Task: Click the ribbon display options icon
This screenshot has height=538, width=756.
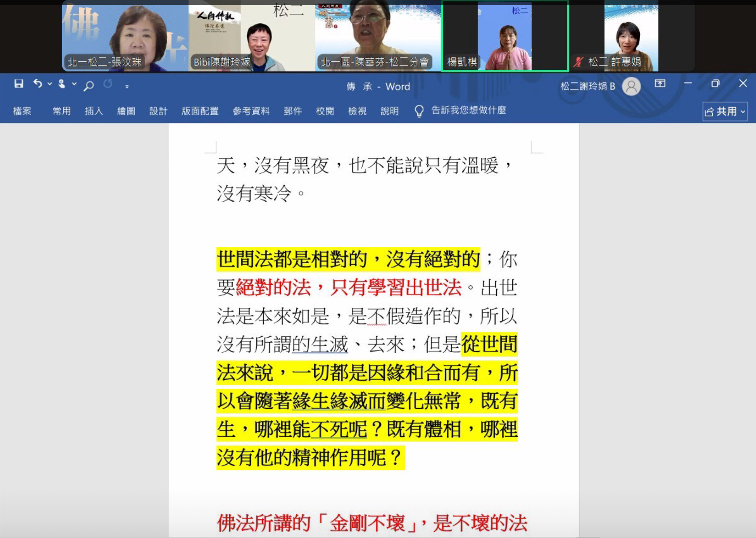Action: 660,84
